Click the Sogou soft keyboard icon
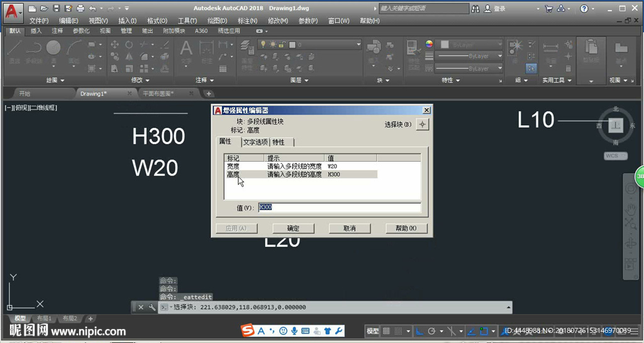This screenshot has width=644, height=343. point(305,330)
